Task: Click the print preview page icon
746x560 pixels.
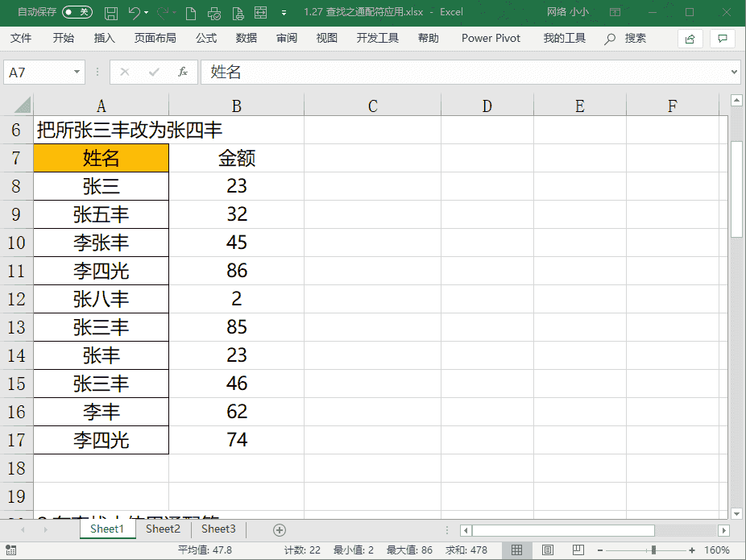Action: pos(238,13)
